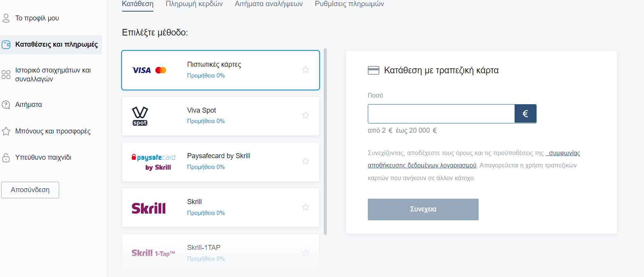Screen dimensions: 644x277
Task: Select the Πιστωτικές κάρτες payment method
Action: tap(221, 70)
